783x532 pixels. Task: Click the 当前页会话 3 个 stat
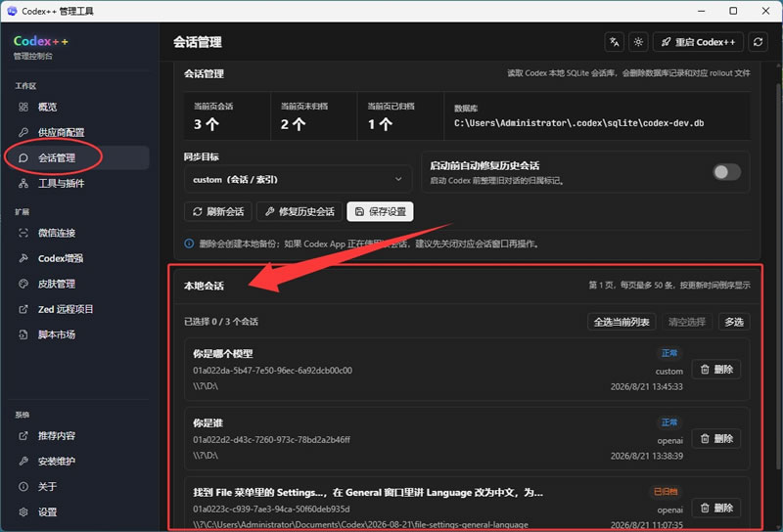click(x=227, y=115)
